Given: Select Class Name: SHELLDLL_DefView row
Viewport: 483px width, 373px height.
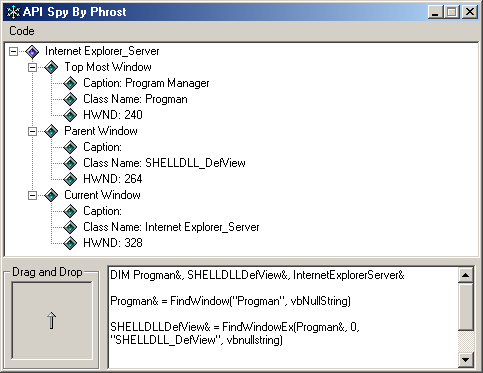Looking at the screenshot, I should [164, 163].
